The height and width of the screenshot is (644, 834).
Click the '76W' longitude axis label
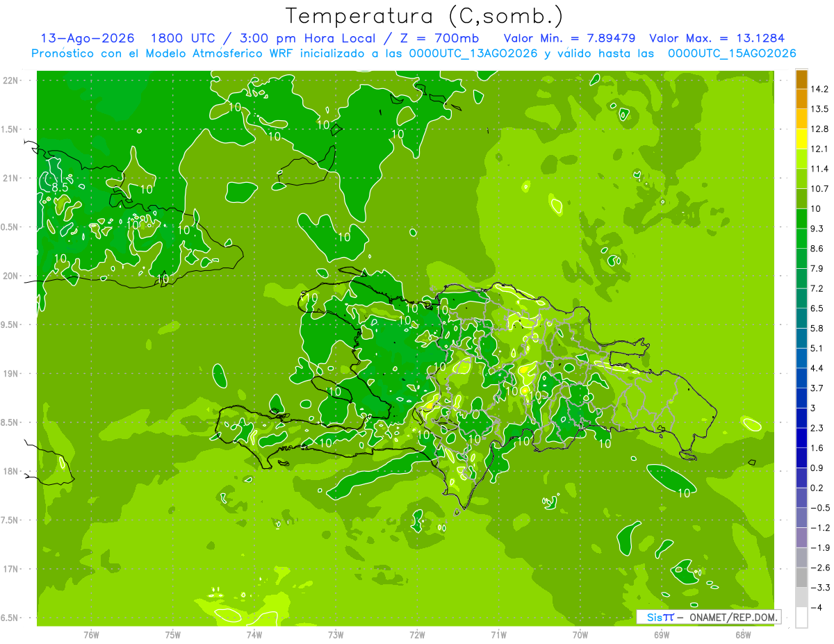pos(91,634)
